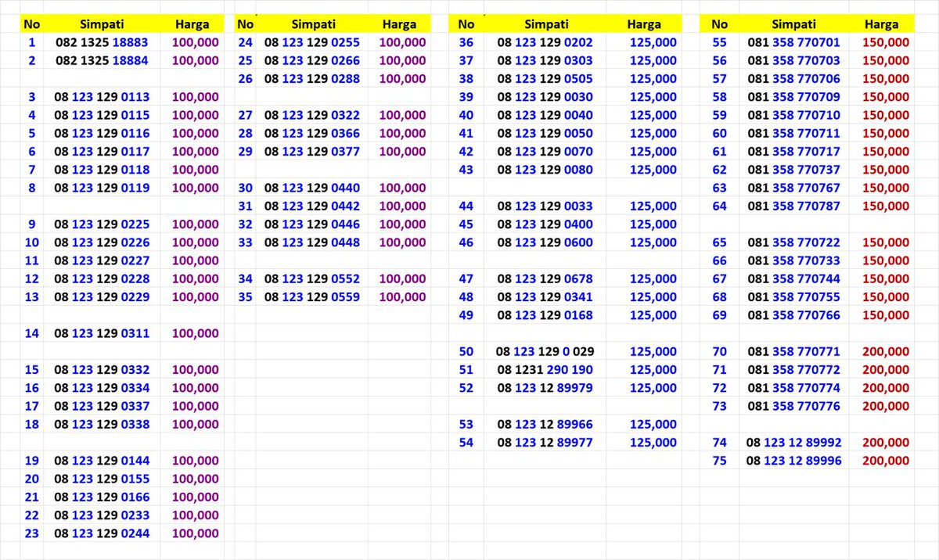This screenshot has height=560, width=939.
Task: Click number 081 358 770787
Action: [x=793, y=206]
